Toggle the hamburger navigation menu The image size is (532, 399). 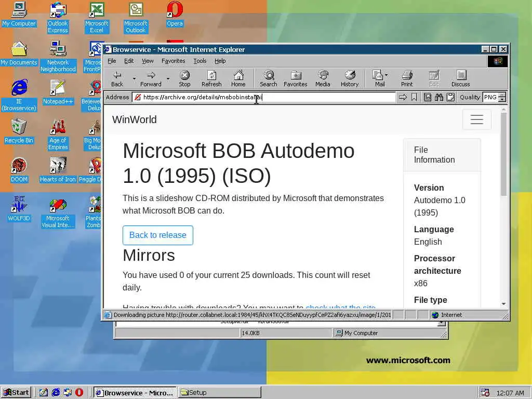477,119
